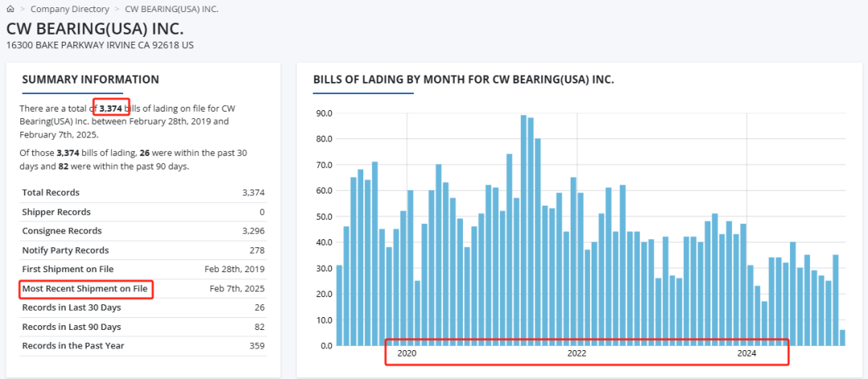Click the Bills of Lading by Month chart title
This screenshot has width=868, height=379.
pyautogui.click(x=463, y=80)
